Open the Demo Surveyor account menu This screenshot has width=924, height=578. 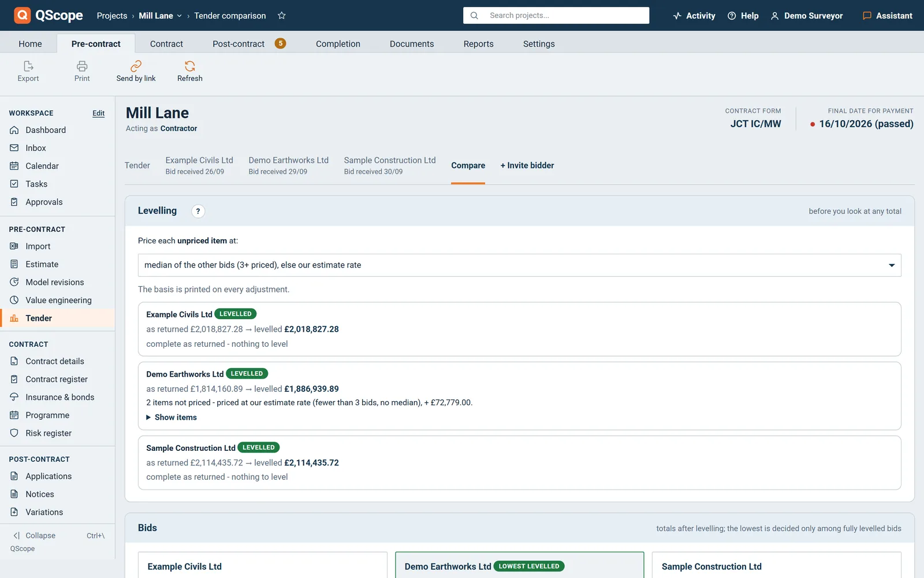tap(807, 16)
